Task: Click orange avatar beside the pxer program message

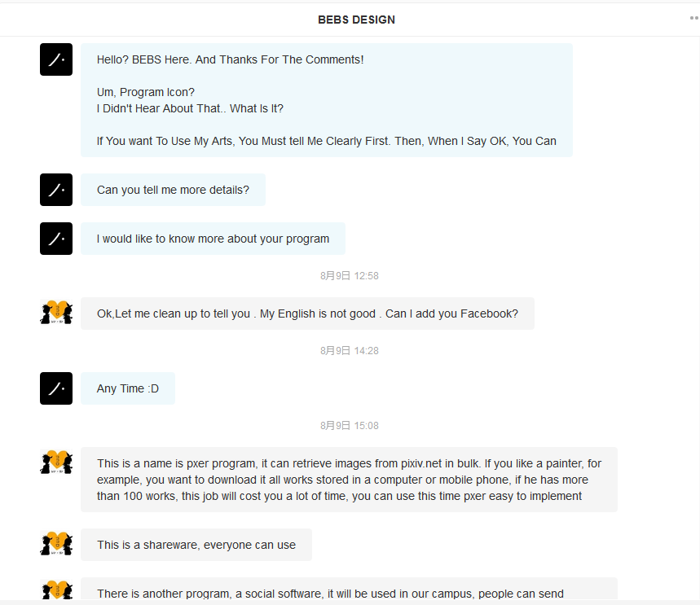Action: point(56,463)
